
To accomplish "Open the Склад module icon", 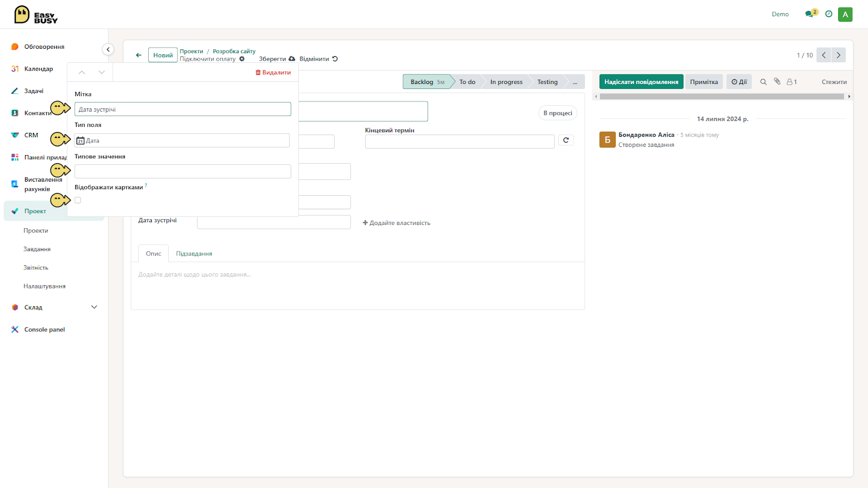I will pyautogui.click(x=15, y=307).
